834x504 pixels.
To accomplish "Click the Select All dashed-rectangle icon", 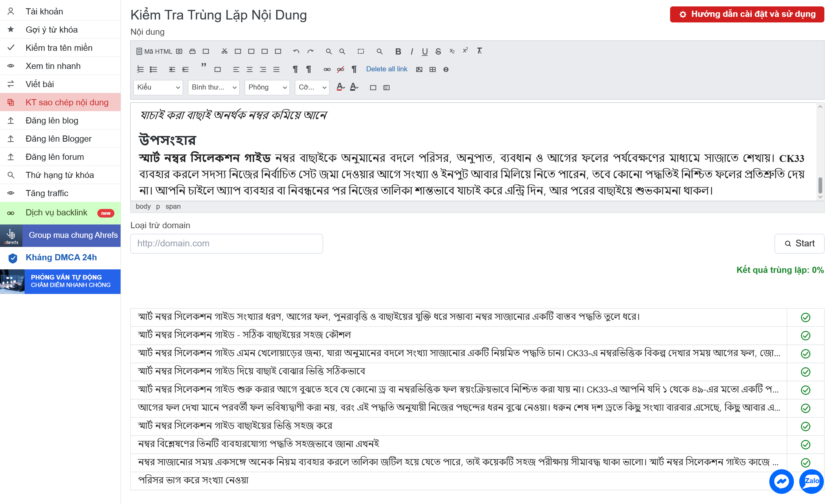I will tap(361, 51).
